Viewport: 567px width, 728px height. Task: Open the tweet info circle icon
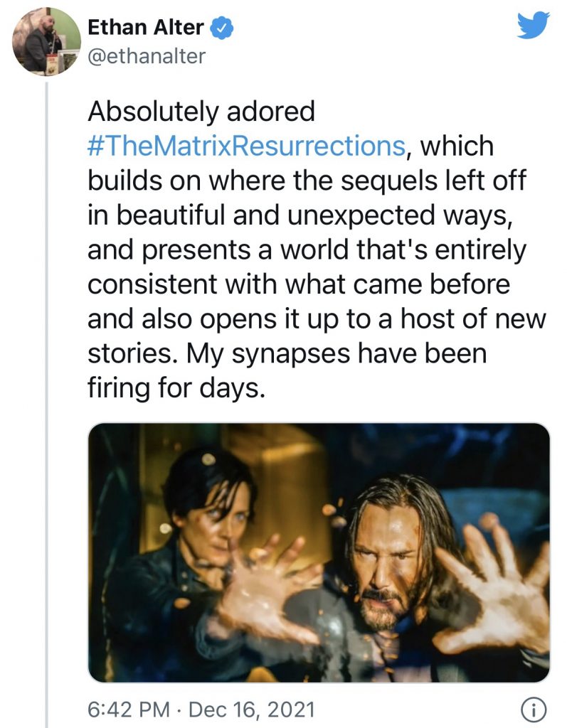(x=534, y=710)
